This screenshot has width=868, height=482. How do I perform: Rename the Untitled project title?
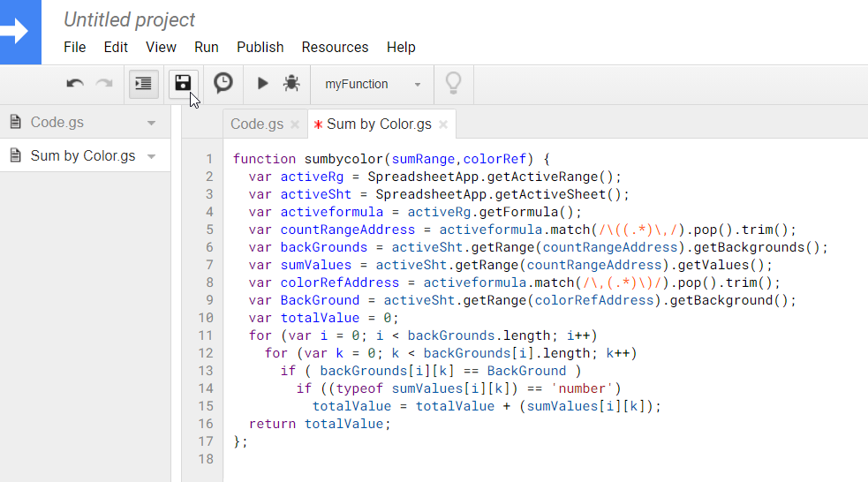pyautogui.click(x=129, y=19)
